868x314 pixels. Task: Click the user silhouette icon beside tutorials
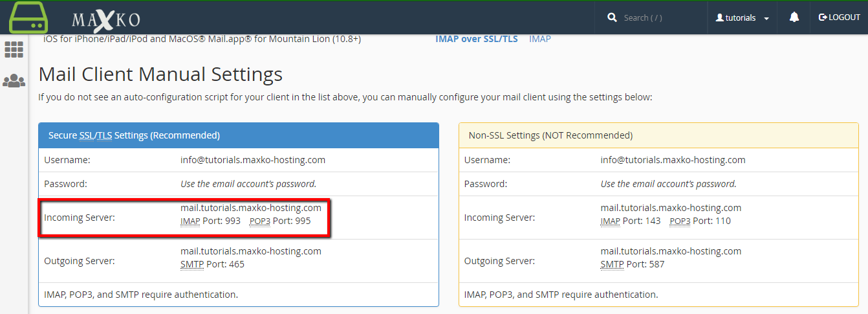pyautogui.click(x=719, y=18)
